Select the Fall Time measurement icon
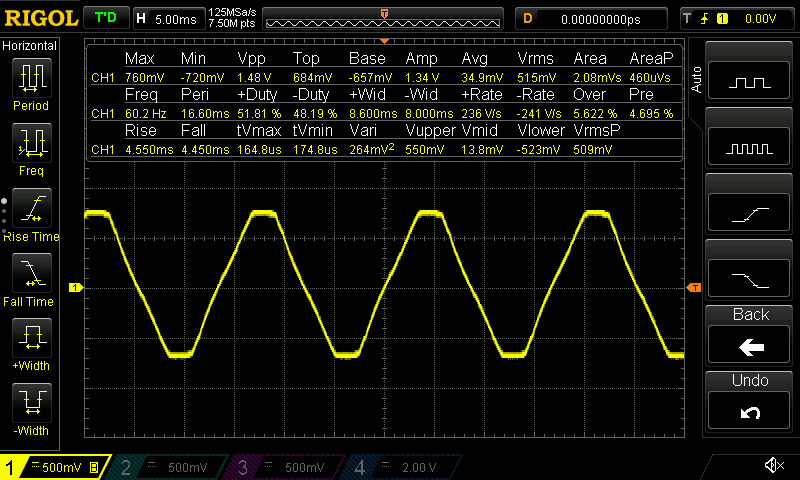800x480 pixels. [31, 273]
